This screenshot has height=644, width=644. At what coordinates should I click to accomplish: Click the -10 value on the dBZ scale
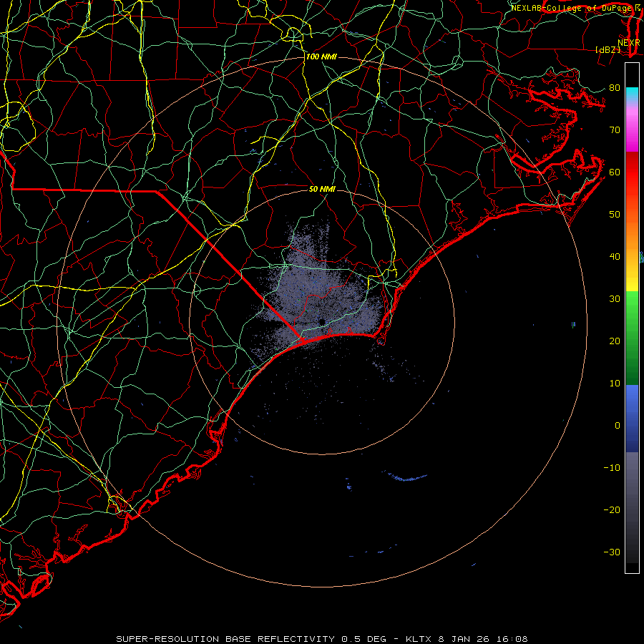tap(612, 467)
